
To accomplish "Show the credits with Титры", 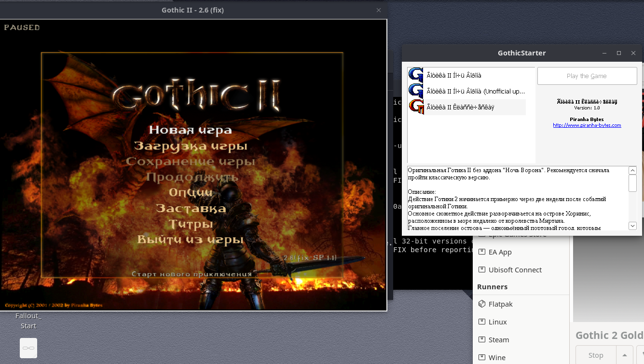I will pos(191,224).
